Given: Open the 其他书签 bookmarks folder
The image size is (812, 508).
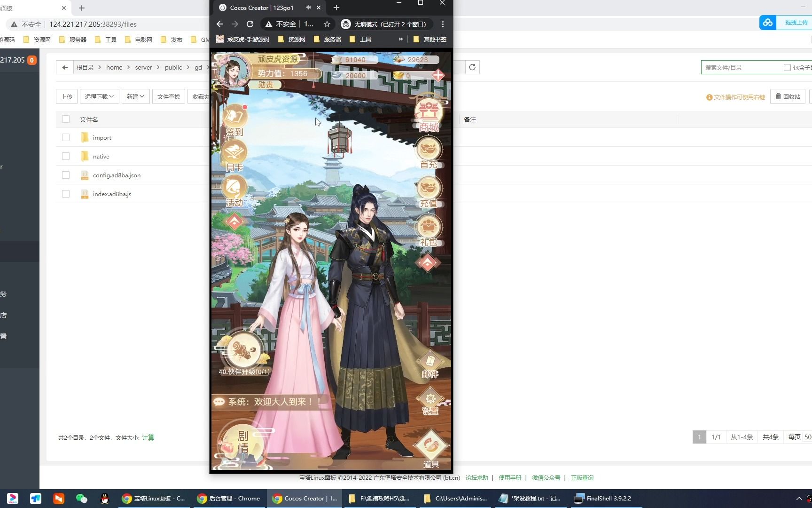Looking at the screenshot, I should [x=430, y=39].
